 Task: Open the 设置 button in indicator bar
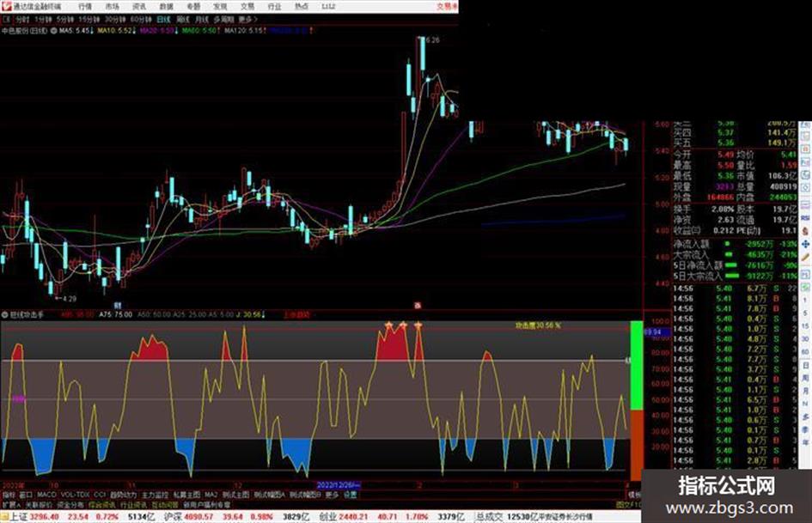[351, 495]
